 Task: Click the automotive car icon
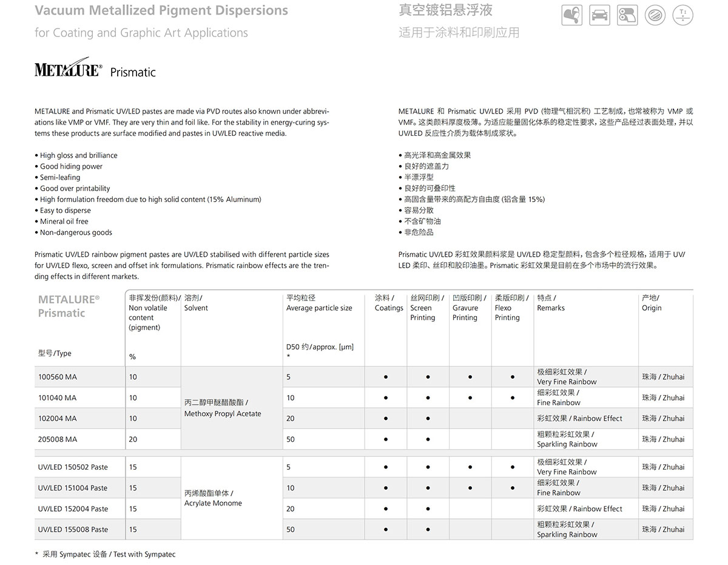point(599,15)
